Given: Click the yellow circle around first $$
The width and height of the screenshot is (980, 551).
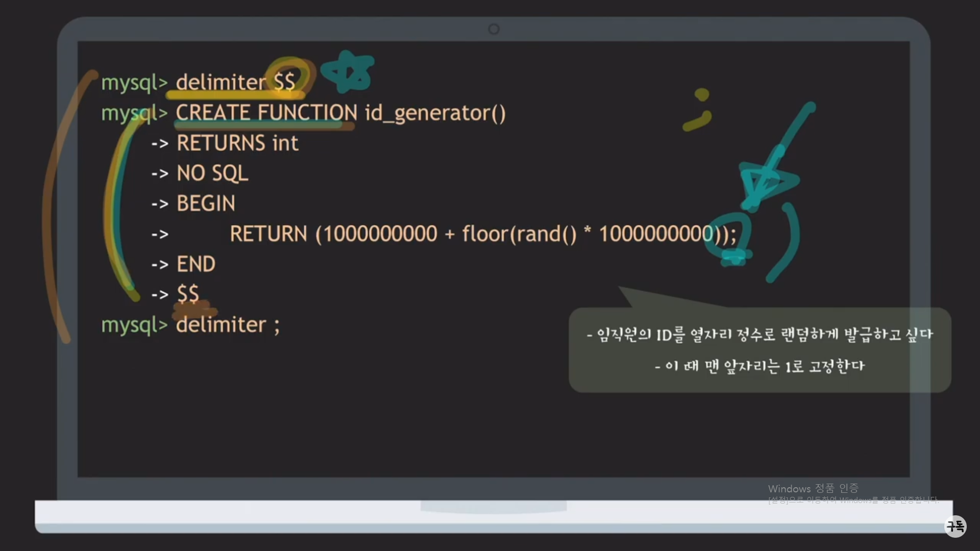Looking at the screenshot, I should tap(288, 74).
